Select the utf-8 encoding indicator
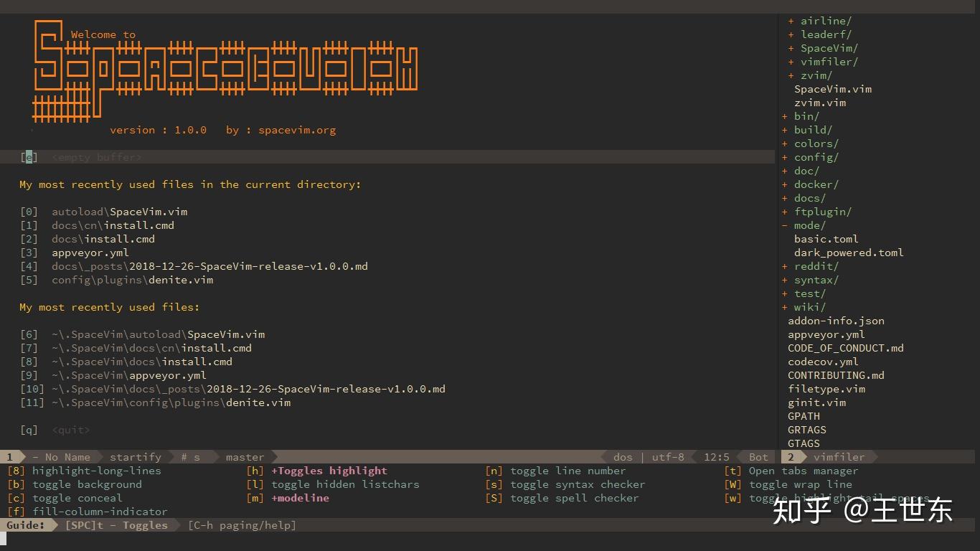980x551 pixels. point(667,456)
